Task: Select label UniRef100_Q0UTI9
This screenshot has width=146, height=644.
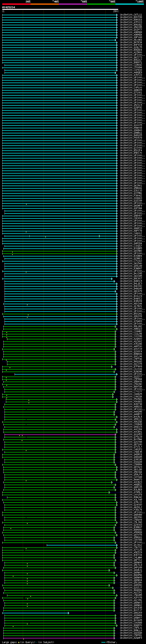Action: point(131,349)
